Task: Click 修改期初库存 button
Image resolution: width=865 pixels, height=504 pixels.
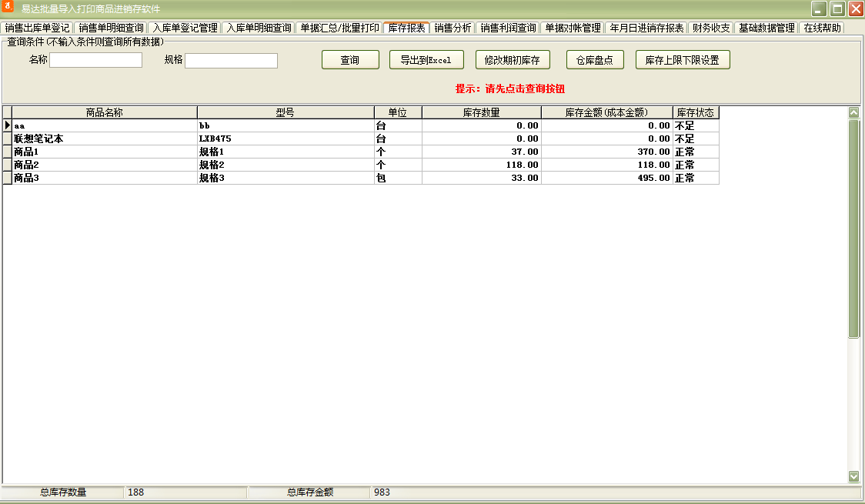Action: [x=513, y=60]
